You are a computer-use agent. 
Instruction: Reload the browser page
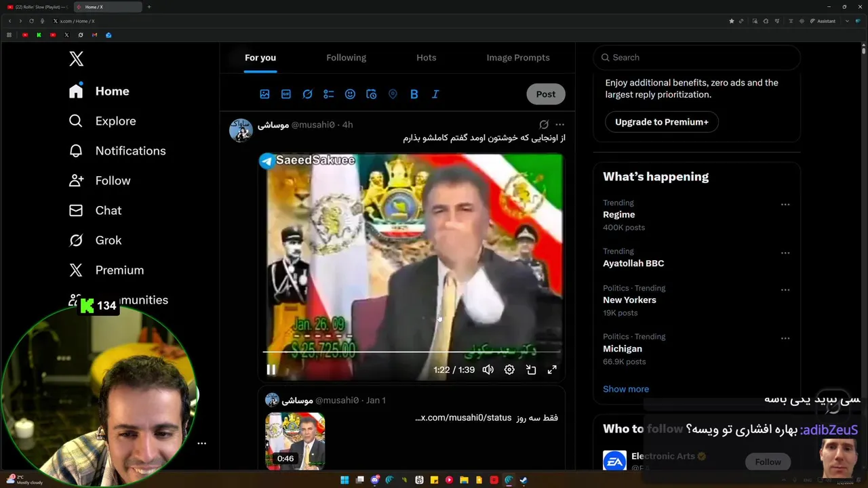[31, 21]
